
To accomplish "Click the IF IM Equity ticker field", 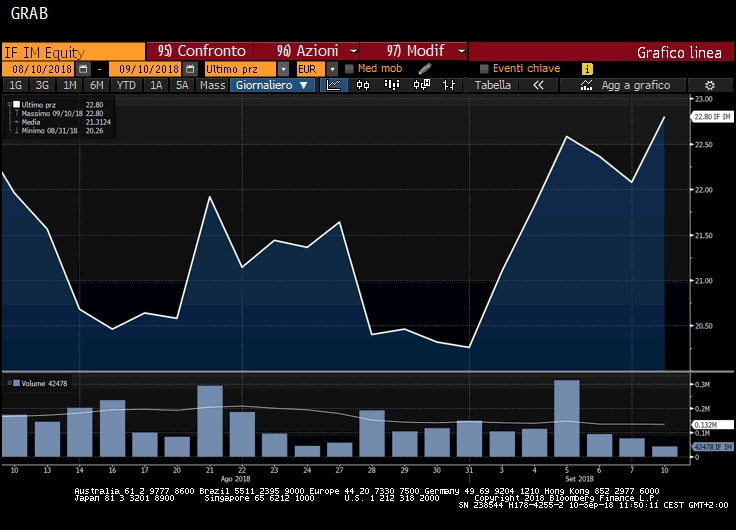I will point(72,52).
